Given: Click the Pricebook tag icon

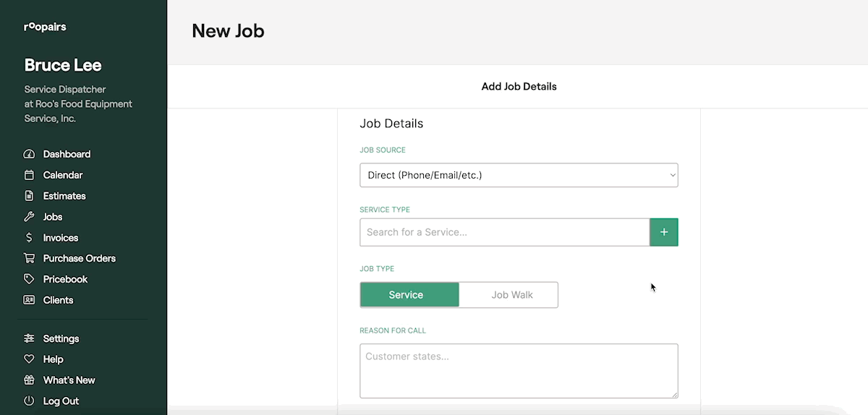Looking at the screenshot, I should (29, 279).
